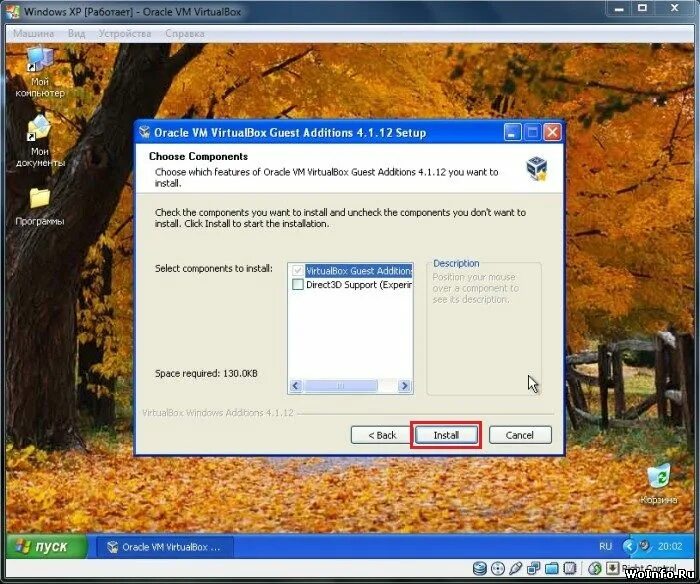Open the Устройства menu
The width and height of the screenshot is (700, 584).
[x=125, y=33]
